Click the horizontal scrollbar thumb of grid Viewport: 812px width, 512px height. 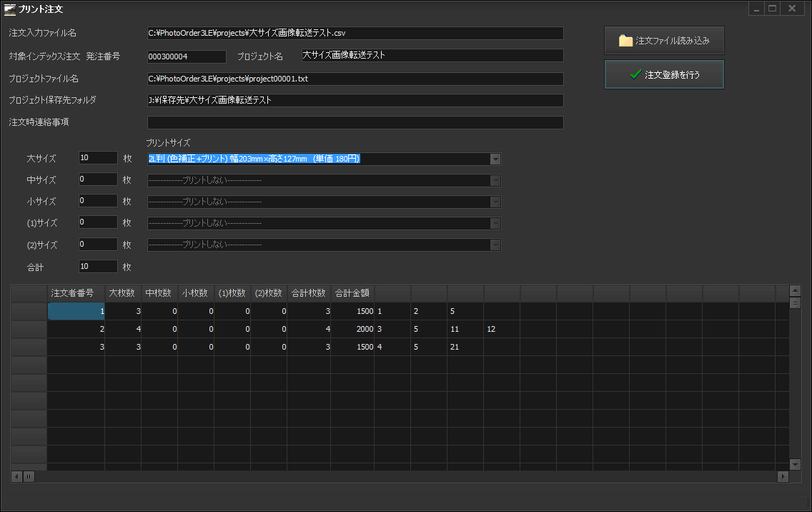coord(29,476)
